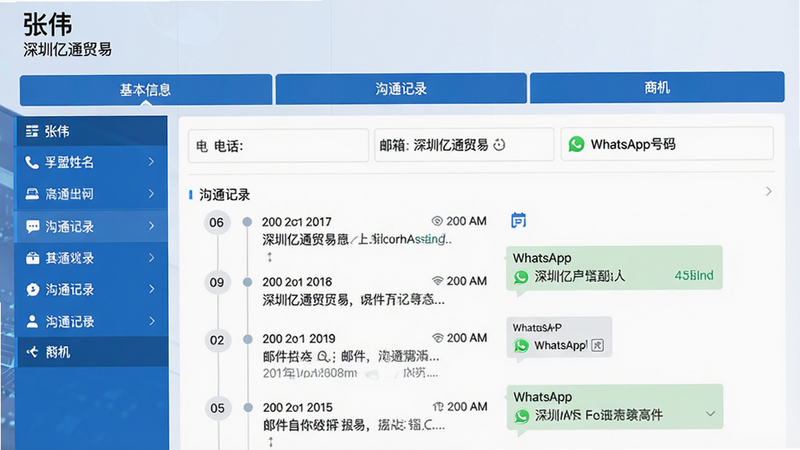Image resolution: width=800 pixels, height=450 pixels.
Task: Click the chat bubble icon on highlighted sidebar row
Action: 33,226
